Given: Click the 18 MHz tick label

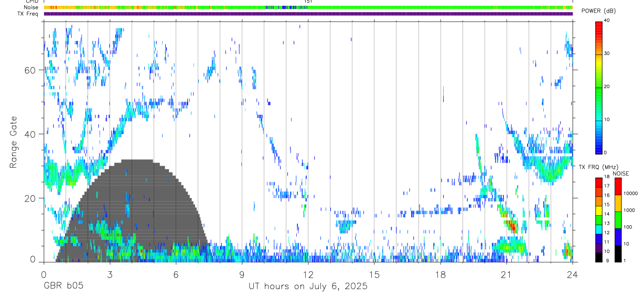Looking at the screenshot, I should 607,178.
